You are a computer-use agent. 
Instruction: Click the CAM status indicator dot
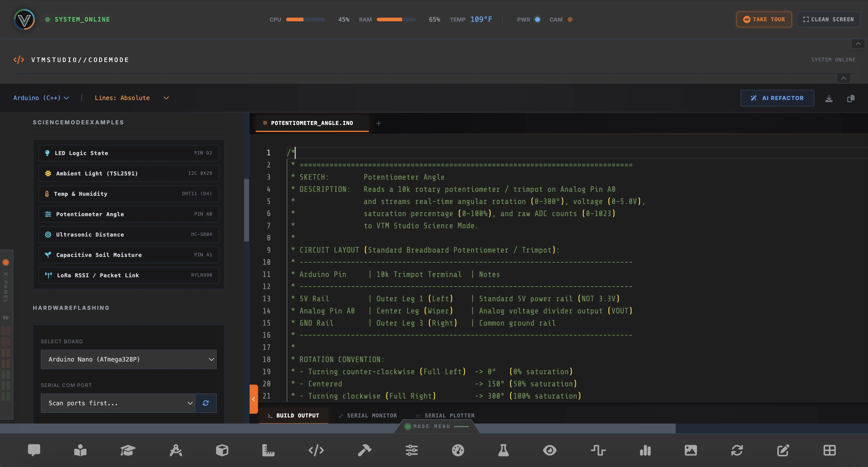click(x=570, y=19)
